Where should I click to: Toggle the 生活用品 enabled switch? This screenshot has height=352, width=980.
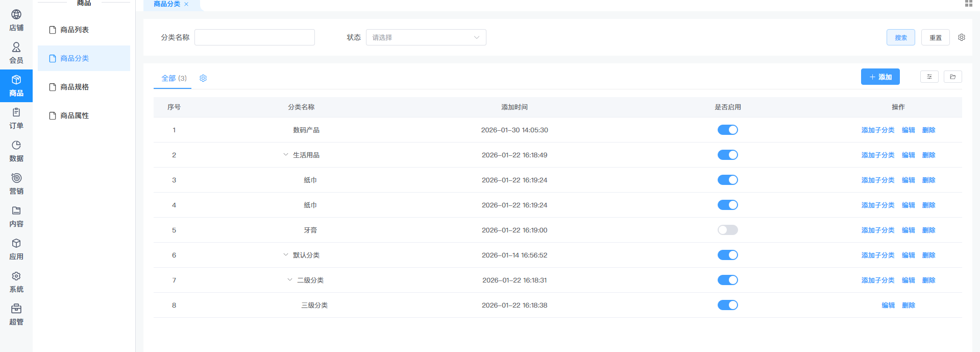tap(728, 155)
